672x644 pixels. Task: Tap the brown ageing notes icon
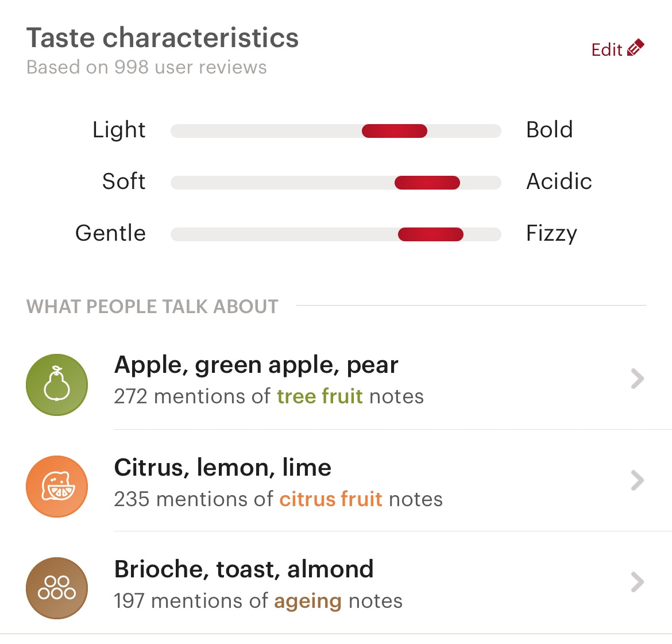56,588
